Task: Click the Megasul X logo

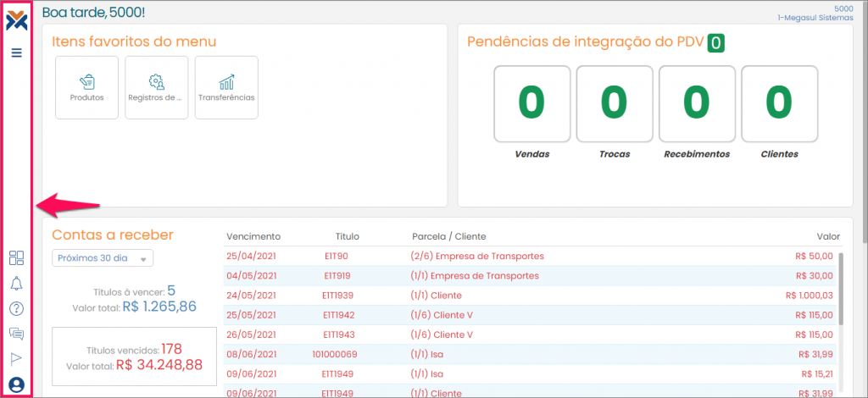Action: (x=16, y=19)
